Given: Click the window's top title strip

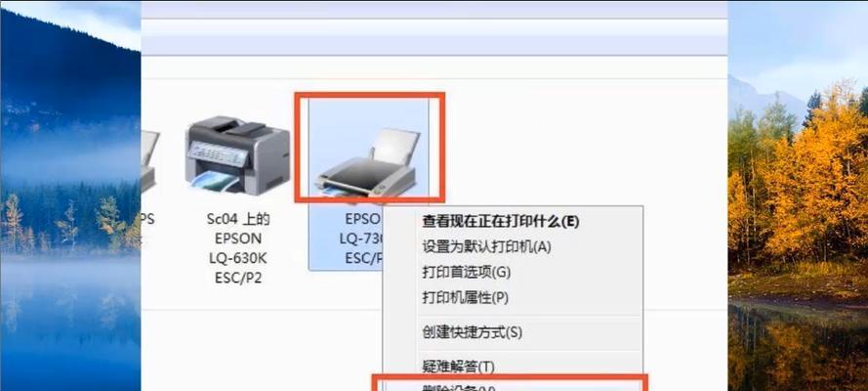Looking at the screenshot, I should click(x=434, y=10).
